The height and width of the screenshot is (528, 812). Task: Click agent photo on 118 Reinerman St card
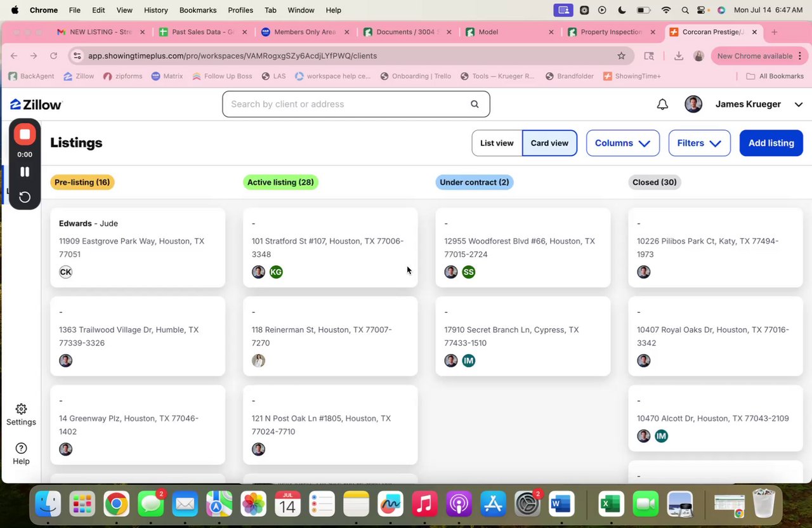258,360
